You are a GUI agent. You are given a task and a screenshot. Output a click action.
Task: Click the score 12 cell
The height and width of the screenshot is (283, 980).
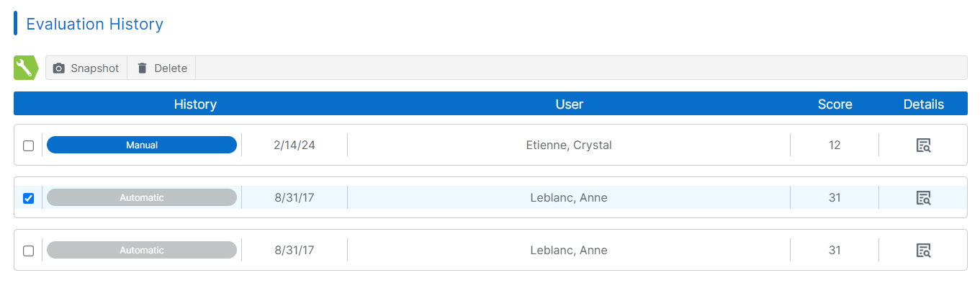[835, 145]
